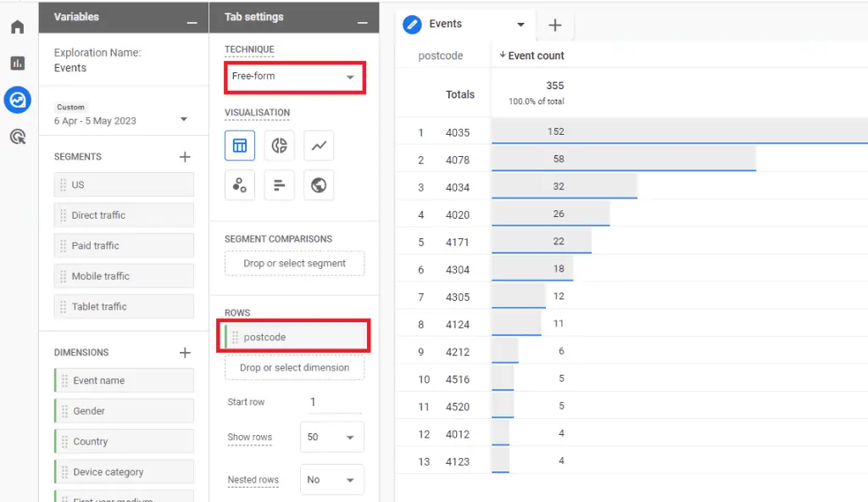The image size is (868, 502).
Task: Click the pencil icon on the Events tab
Action: pyautogui.click(x=414, y=25)
